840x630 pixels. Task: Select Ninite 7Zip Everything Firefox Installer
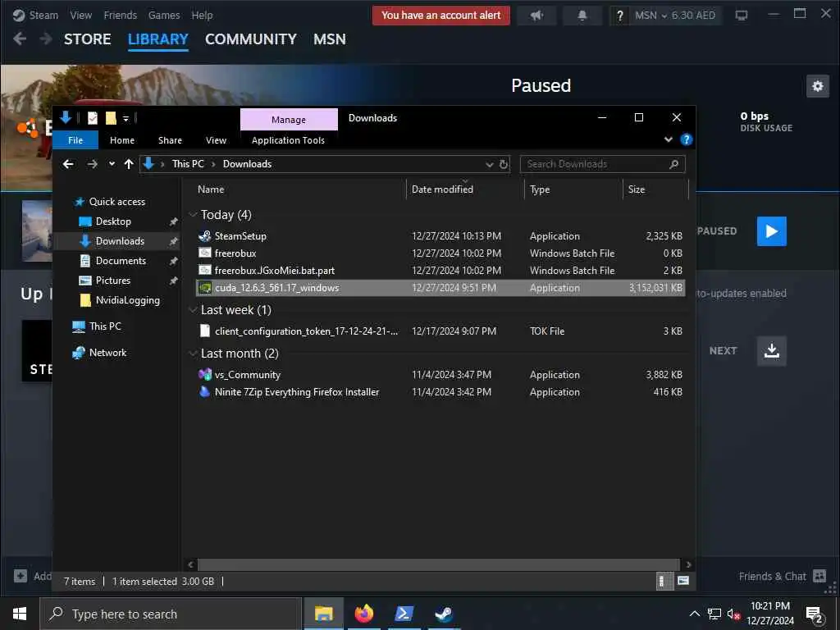[x=441, y=392]
